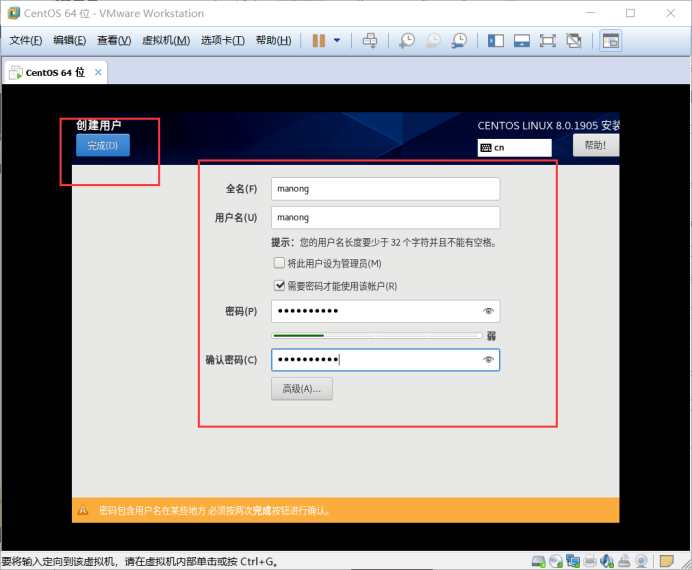Close the CentOS 64 位 tab
This screenshot has width=692, height=570.
pos(98,72)
